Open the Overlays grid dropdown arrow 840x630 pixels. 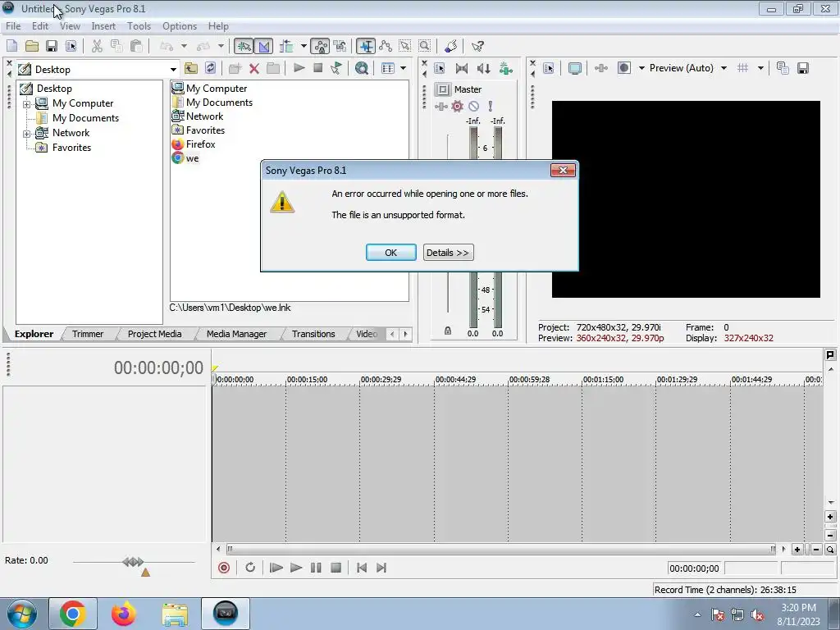click(760, 68)
